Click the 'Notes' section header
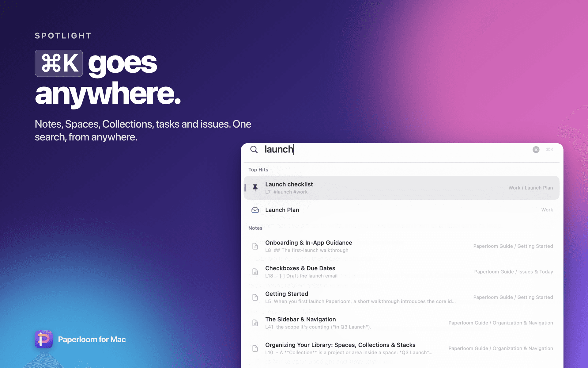Image resolution: width=588 pixels, height=368 pixels. coord(255,228)
